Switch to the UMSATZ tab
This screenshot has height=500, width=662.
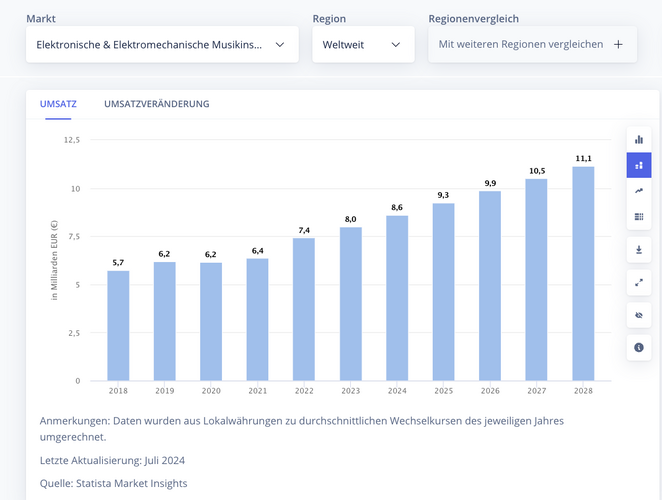[58, 104]
